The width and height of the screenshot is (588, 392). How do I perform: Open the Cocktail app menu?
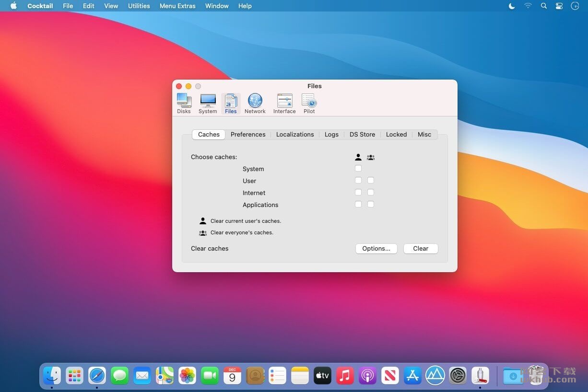pyautogui.click(x=40, y=6)
